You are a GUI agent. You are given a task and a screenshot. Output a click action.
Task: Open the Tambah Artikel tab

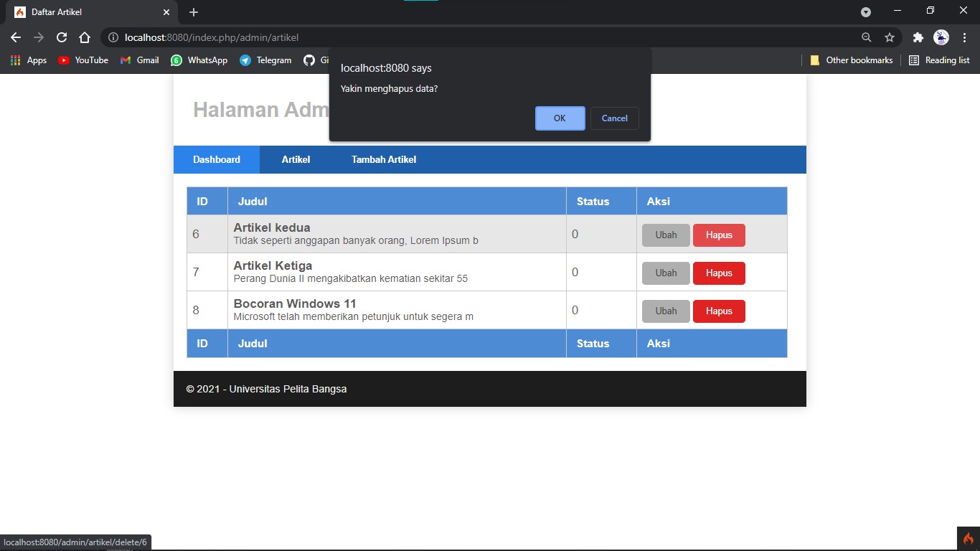pos(383,159)
